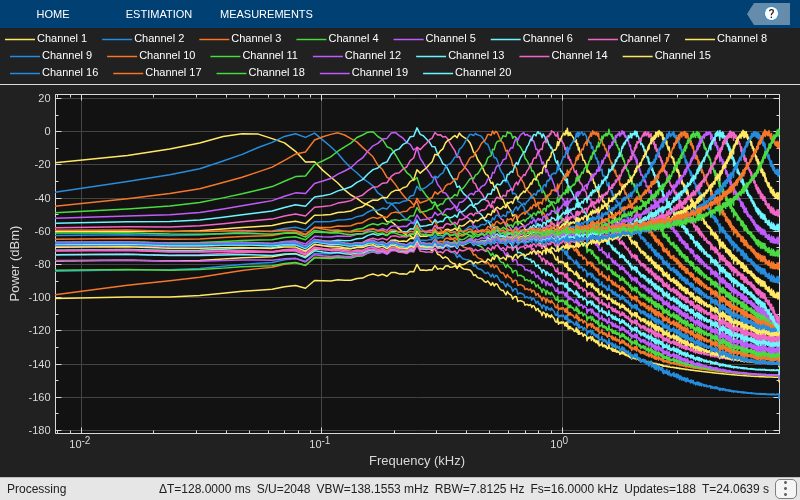800x500 pixels.
Task: Hide Channel 3 via its legend entry
Action: point(240,38)
